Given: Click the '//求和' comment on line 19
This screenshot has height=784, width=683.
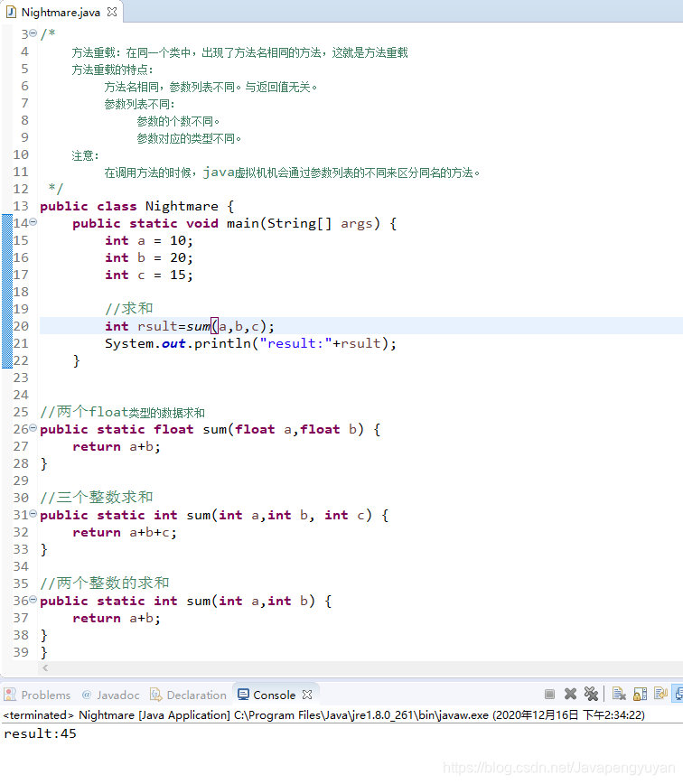Looking at the screenshot, I should coord(129,309).
